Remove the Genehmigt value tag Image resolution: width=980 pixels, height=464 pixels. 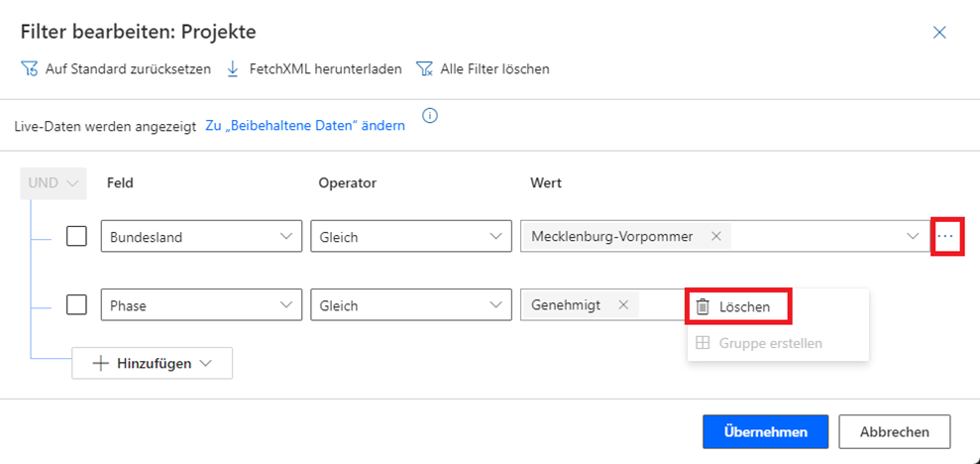623,305
